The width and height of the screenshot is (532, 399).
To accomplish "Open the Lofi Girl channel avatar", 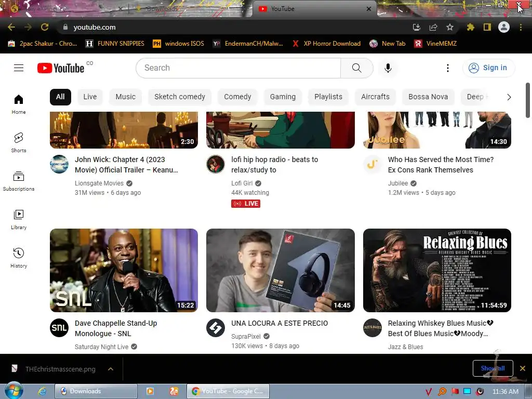I will coord(216,164).
